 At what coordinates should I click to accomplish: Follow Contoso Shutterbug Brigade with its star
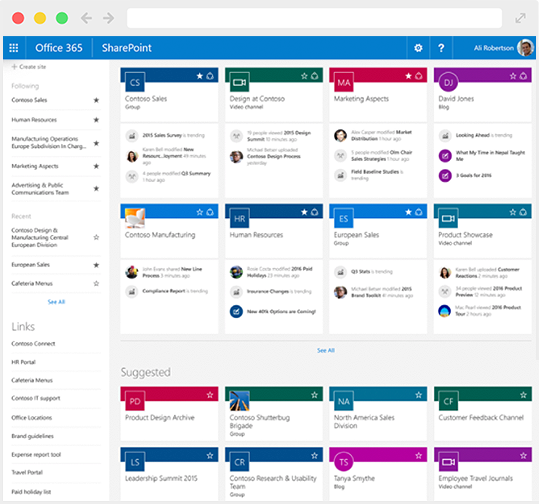pyautogui.click(x=314, y=395)
